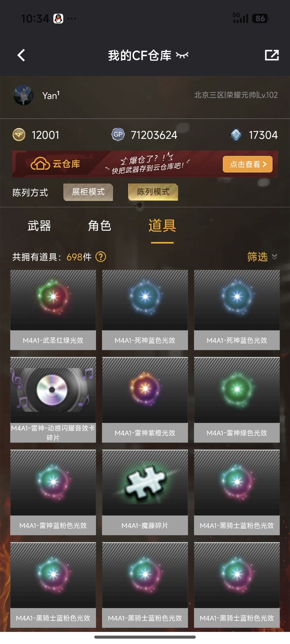Switch to 陈列模式 display mode
The height and width of the screenshot is (644, 290).
153,192
